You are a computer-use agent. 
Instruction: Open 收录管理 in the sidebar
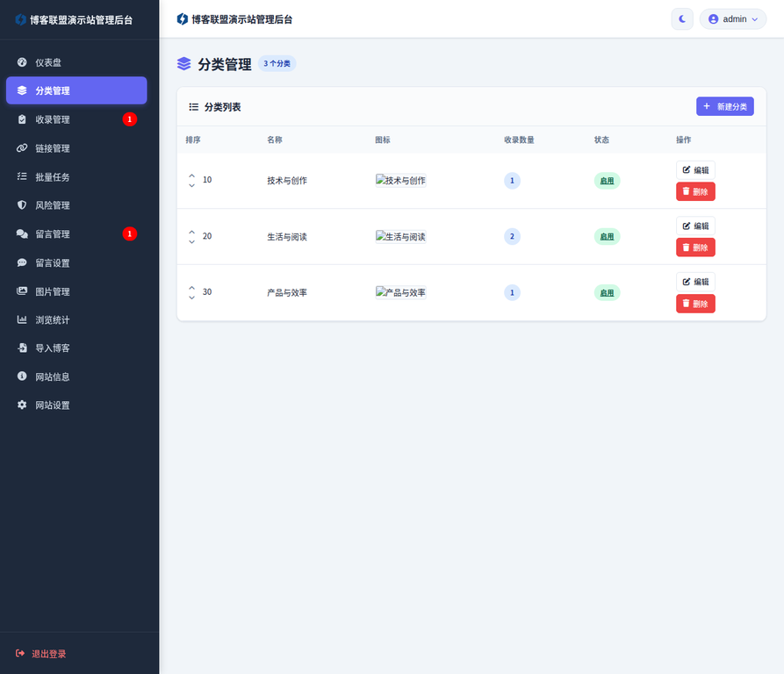(76, 119)
